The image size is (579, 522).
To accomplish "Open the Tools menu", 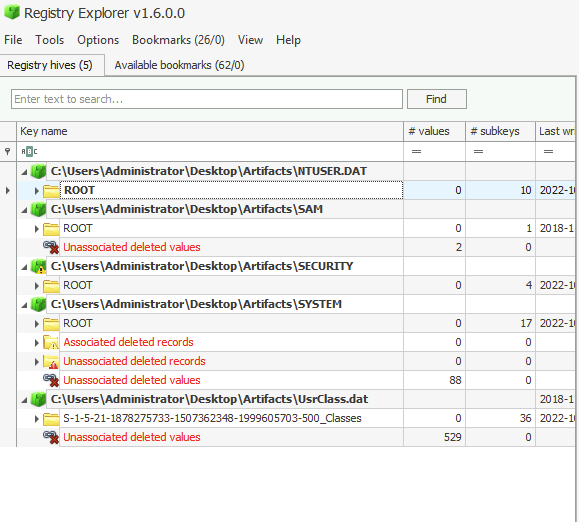I will pos(49,40).
